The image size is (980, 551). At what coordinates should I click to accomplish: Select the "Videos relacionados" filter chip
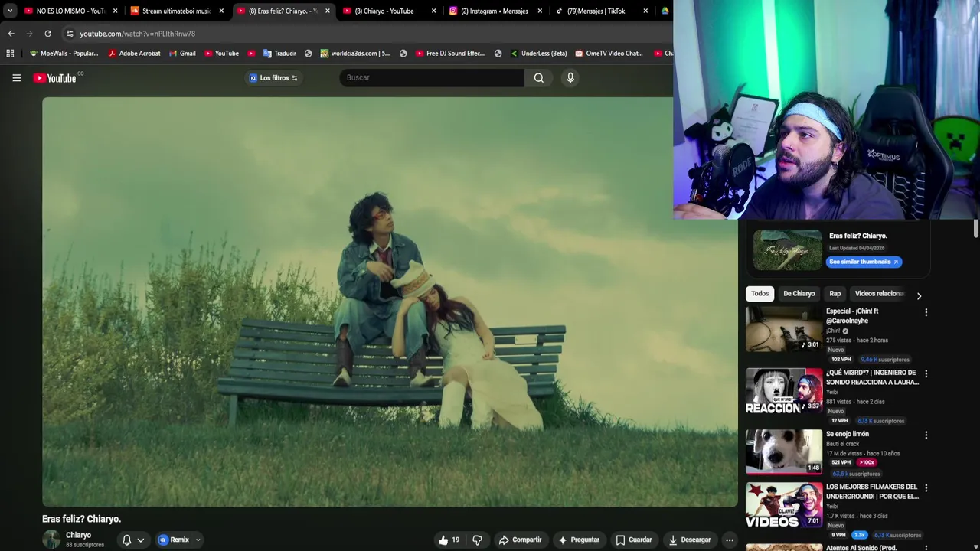tap(879, 293)
